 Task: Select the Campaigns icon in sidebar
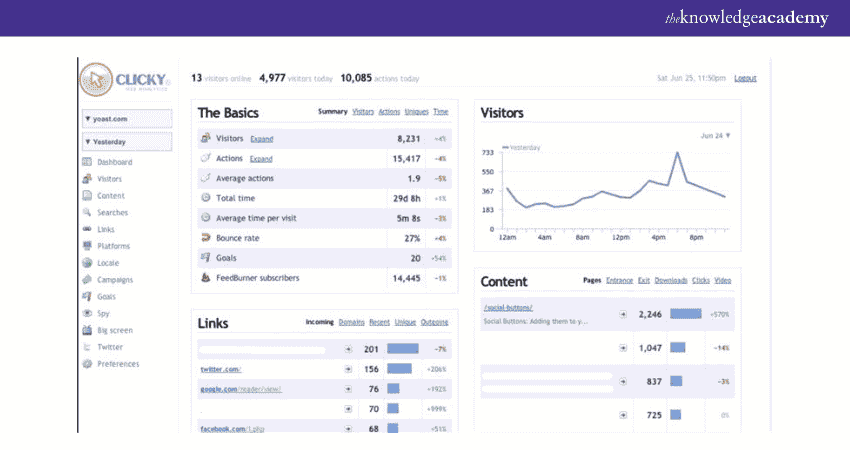coord(88,280)
